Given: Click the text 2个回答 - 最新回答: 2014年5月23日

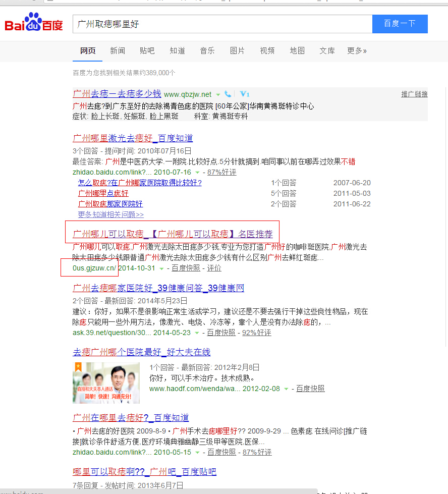Looking at the screenshot, I should point(130,301).
